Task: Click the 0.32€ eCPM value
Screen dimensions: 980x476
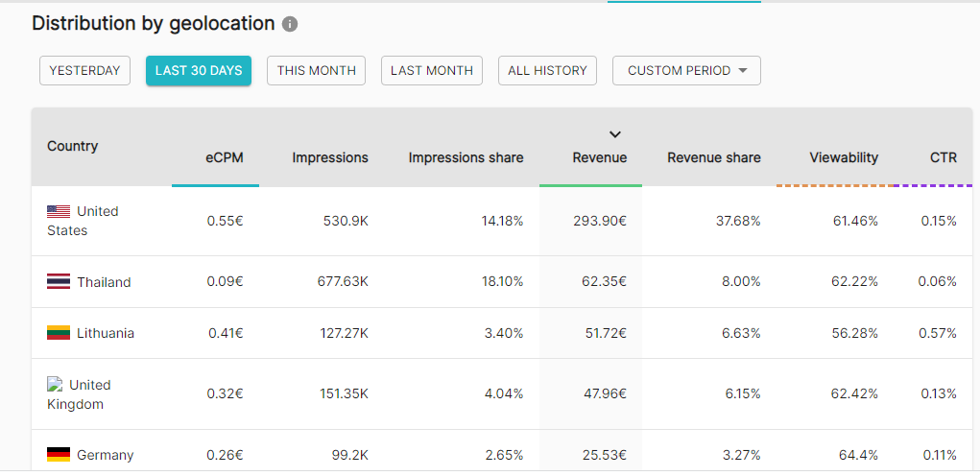Action: pyautogui.click(x=225, y=394)
